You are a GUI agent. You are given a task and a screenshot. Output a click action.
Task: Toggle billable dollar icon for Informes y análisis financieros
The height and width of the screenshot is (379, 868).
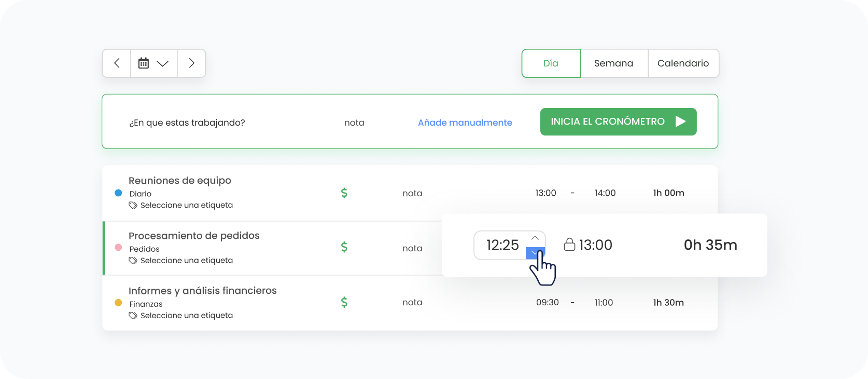[x=344, y=302]
